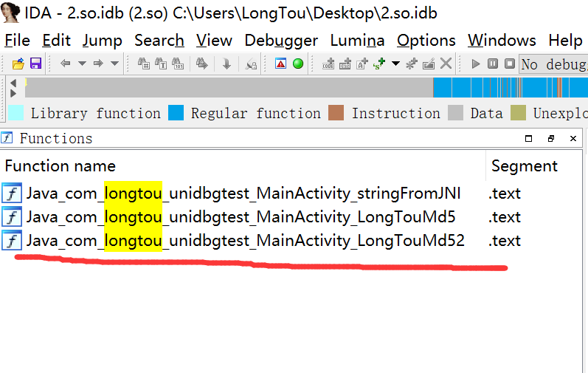Viewport: 588px width, 373px height.
Task: Pause the debugger process
Action: (493, 64)
